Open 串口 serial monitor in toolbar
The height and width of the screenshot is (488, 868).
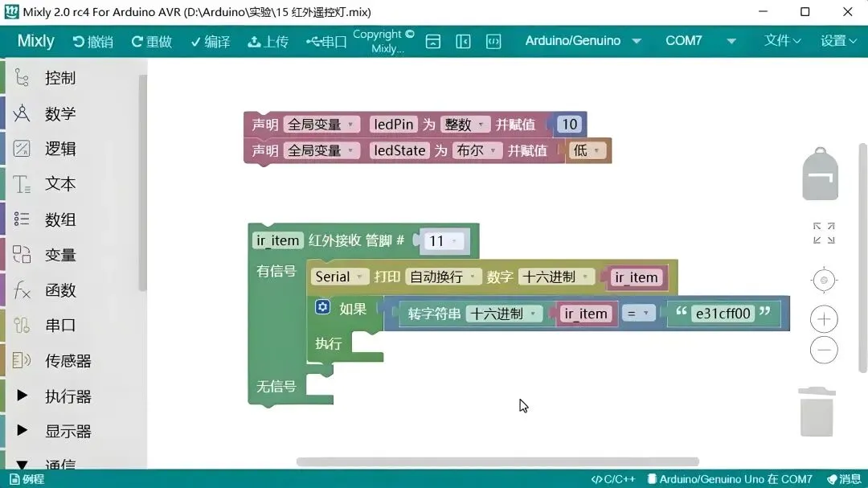click(326, 42)
